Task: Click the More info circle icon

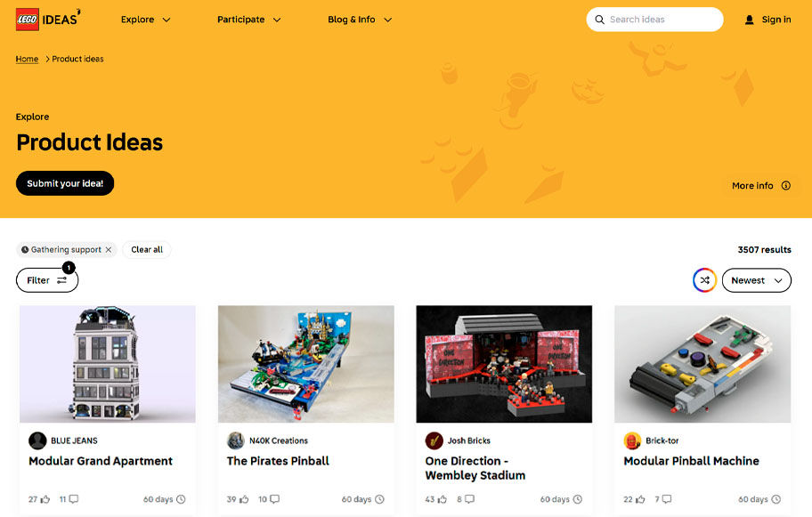Action: 786,186
